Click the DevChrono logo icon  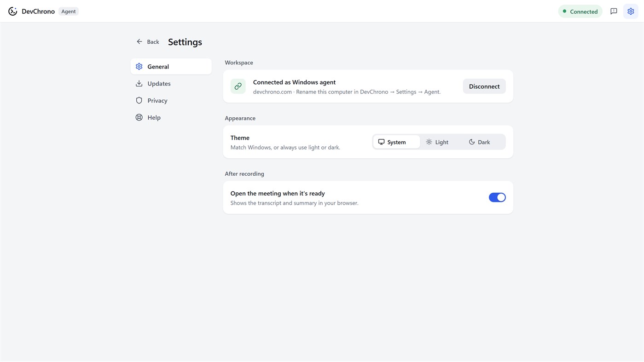pyautogui.click(x=13, y=11)
